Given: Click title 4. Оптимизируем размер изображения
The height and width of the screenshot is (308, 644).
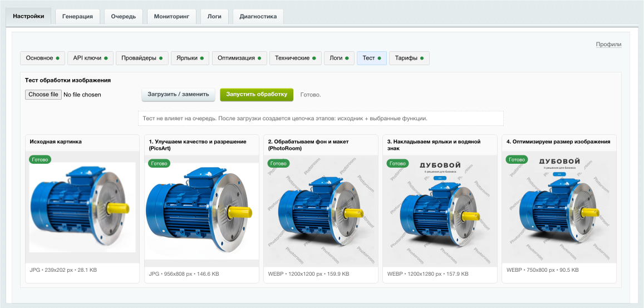Looking at the screenshot, I should [558, 141].
